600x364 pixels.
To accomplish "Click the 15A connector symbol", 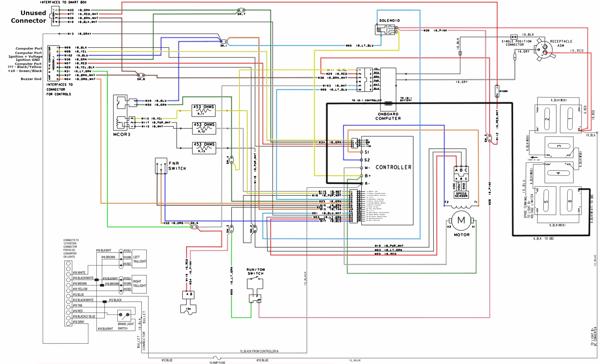I will point(188,309).
